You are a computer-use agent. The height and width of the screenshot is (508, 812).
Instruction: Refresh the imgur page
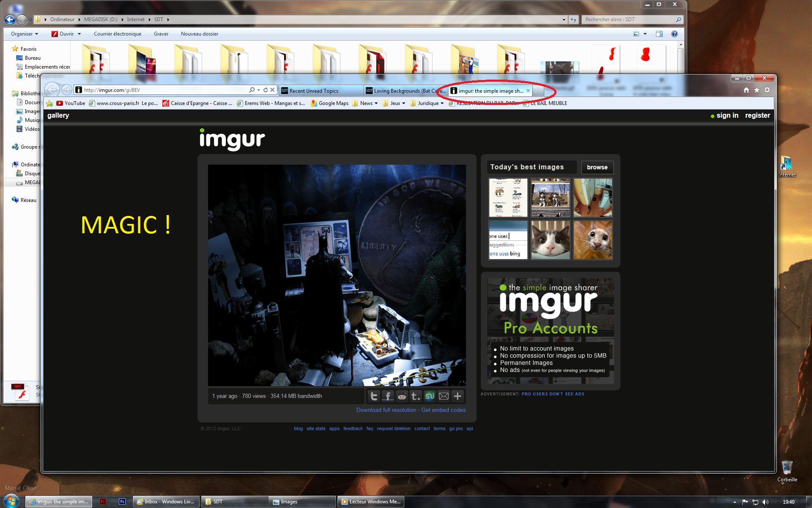(x=266, y=90)
